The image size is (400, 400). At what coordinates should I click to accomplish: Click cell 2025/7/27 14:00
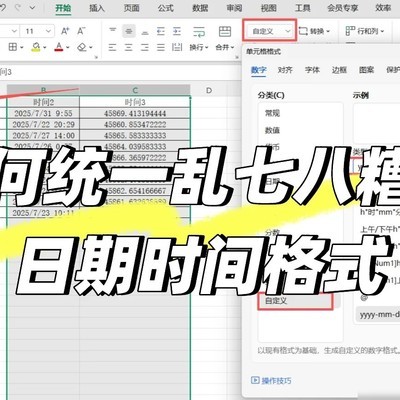(43, 135)
